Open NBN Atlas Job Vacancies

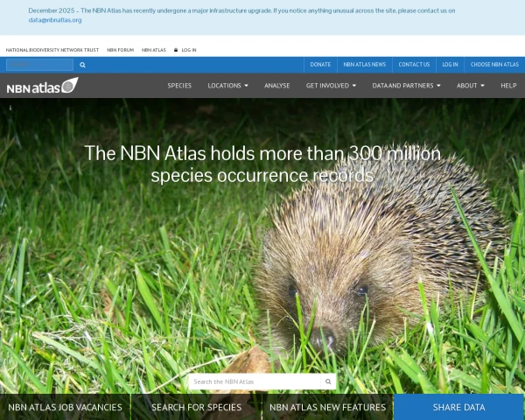tap(65, 407)
